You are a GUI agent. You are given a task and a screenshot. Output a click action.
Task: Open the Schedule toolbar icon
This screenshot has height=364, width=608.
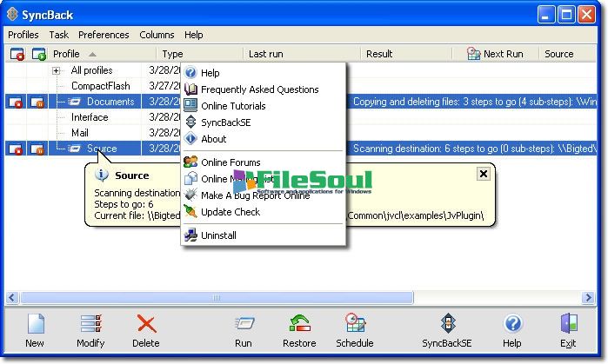[x=355, y=323]
